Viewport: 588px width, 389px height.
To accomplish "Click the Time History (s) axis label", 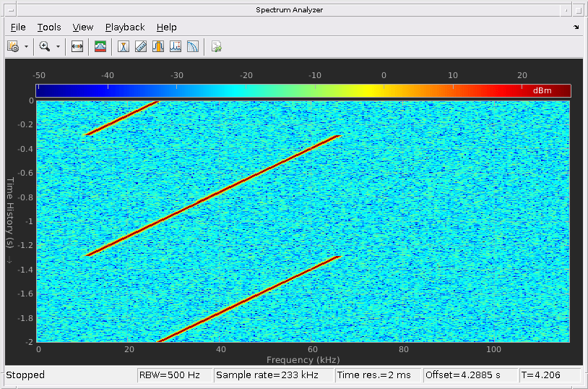I will tap(10, 213).
